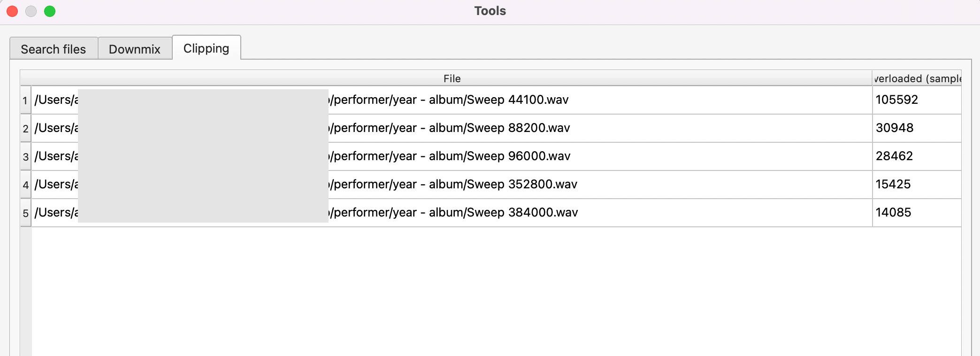Sort by the Overloaded samples column header
This screenshot has height=356, width=980.
click(917, 78)
